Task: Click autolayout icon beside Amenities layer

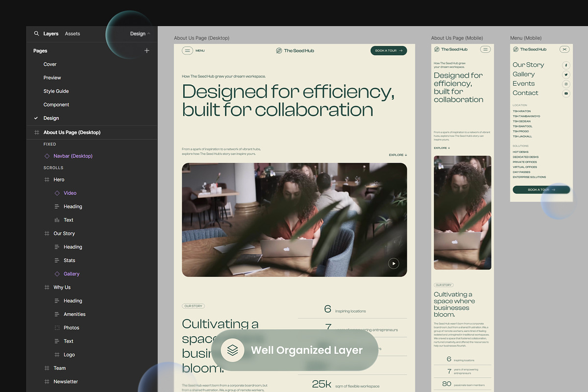Action: pos(57,314)
